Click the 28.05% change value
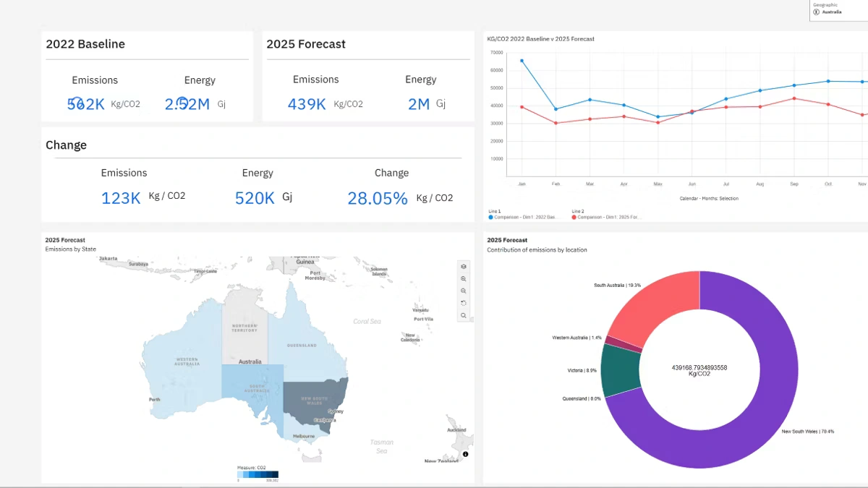The image size is (868, 488). (x=377, y=198)
